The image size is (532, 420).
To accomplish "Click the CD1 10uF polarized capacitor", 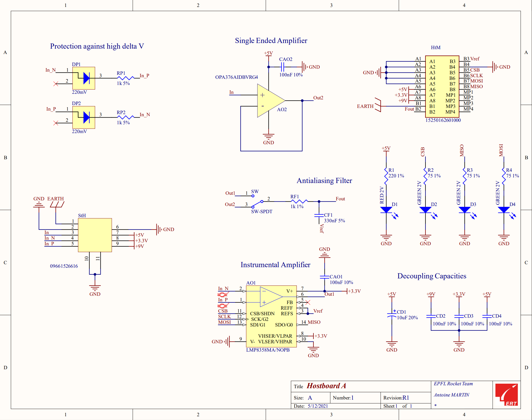I will pyautogui.click(x=392, y=315).
